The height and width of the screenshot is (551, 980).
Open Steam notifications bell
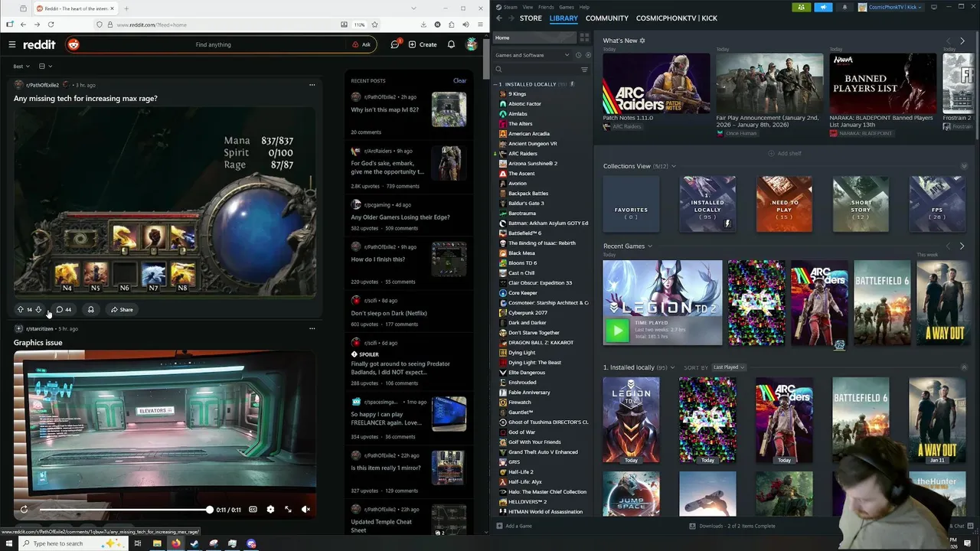coord(844,7)
